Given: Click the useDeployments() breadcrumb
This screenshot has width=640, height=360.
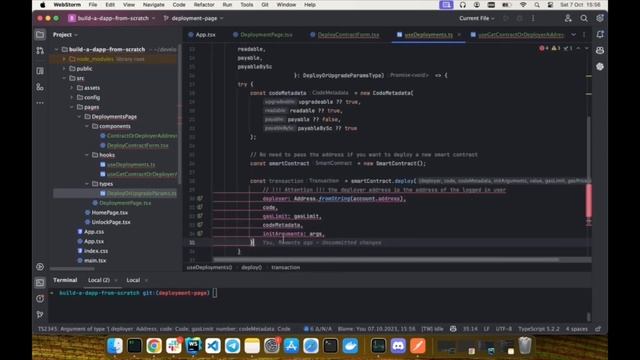Looking at the screenshot, I should pos(209,267).
